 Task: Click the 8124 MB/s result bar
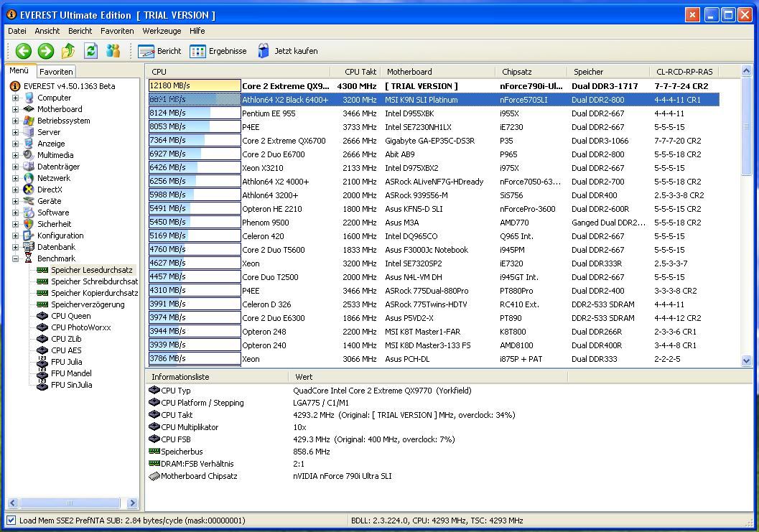click(195, 113)
